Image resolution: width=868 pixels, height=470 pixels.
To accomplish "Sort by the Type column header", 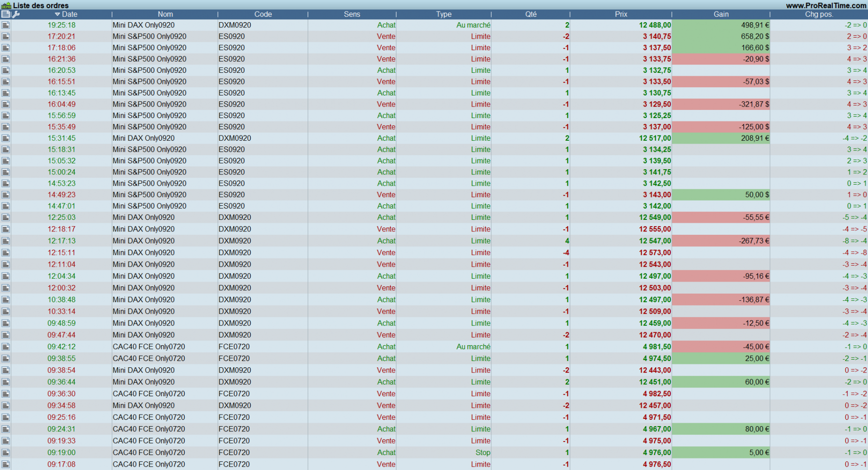I will 444,14.
